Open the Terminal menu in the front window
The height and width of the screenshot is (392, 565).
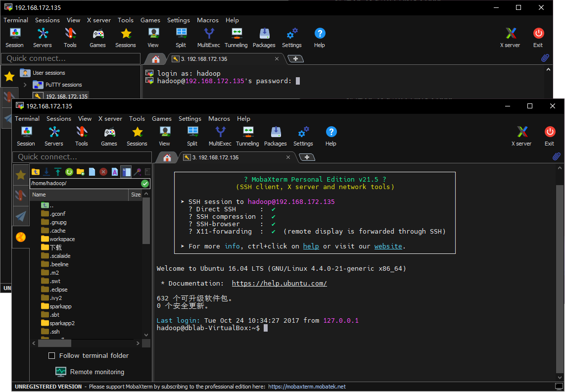pos(27,119)
